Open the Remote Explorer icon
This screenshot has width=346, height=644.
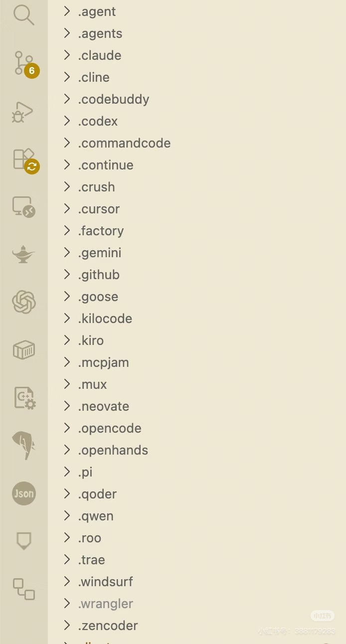tap(23, 206)
